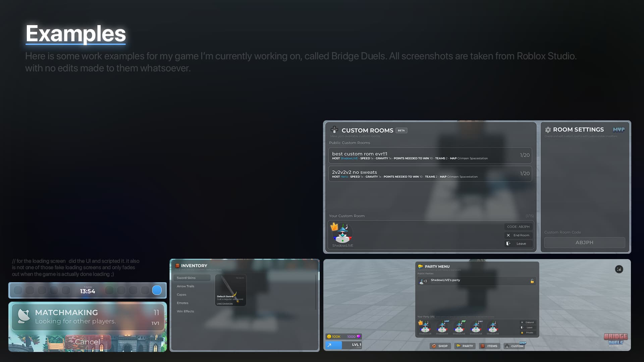
Task: Set your party to Private
Action: [x=527, y=332]
